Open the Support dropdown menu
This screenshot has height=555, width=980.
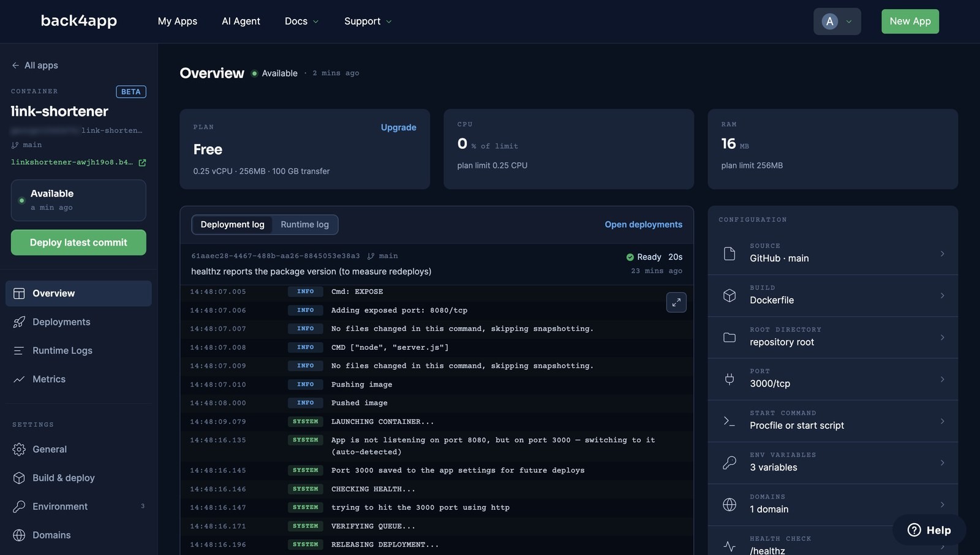point(367,21)
